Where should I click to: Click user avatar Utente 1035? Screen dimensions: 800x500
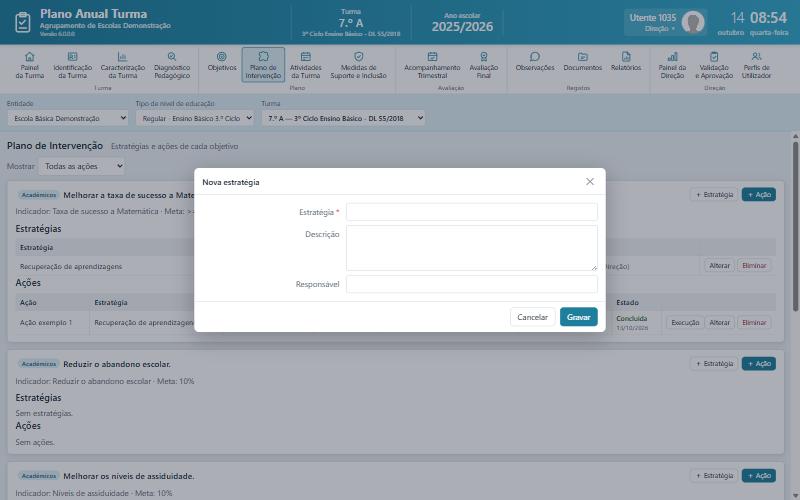pyautogui.click(x=693, y=22)
